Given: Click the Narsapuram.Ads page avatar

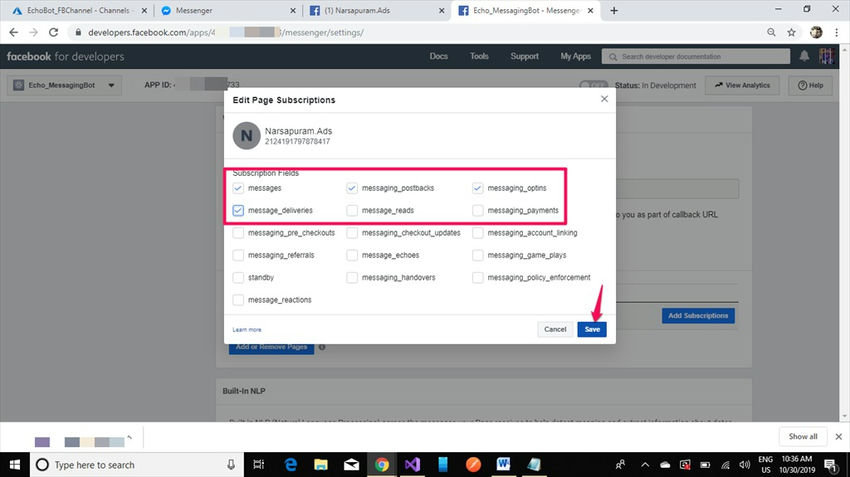Looking at the screenshot, I should coord(246,136).
